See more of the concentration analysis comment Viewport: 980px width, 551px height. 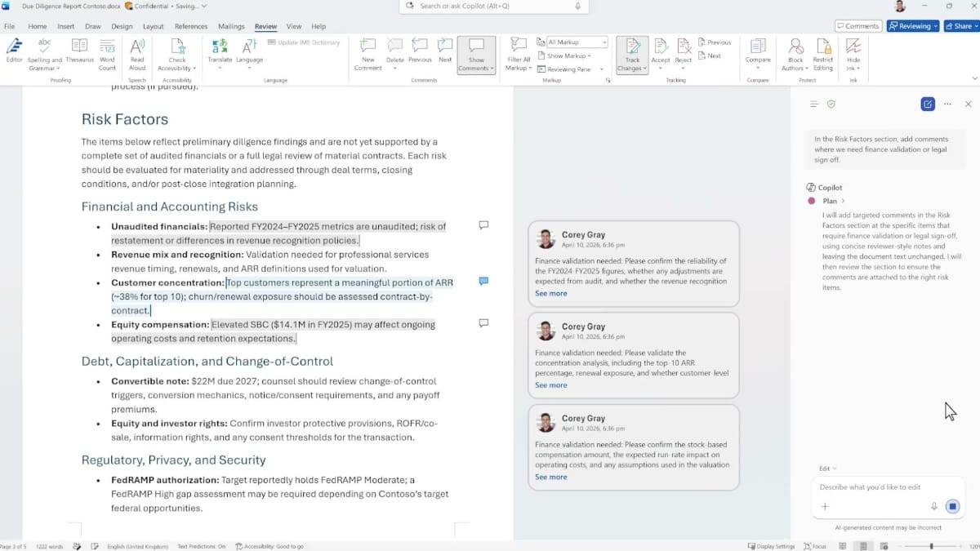[551, 385]
